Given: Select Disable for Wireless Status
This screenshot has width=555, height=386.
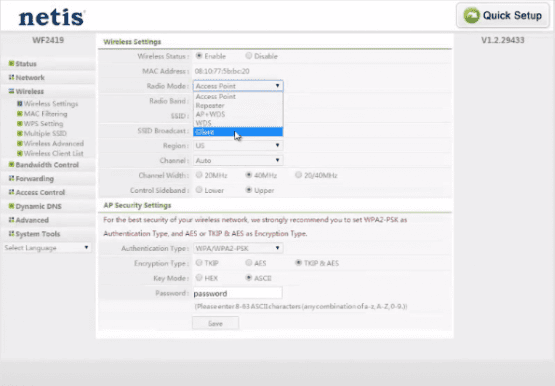Looking at the screenshot, I should pyautogui.click(x=249, y=56).
